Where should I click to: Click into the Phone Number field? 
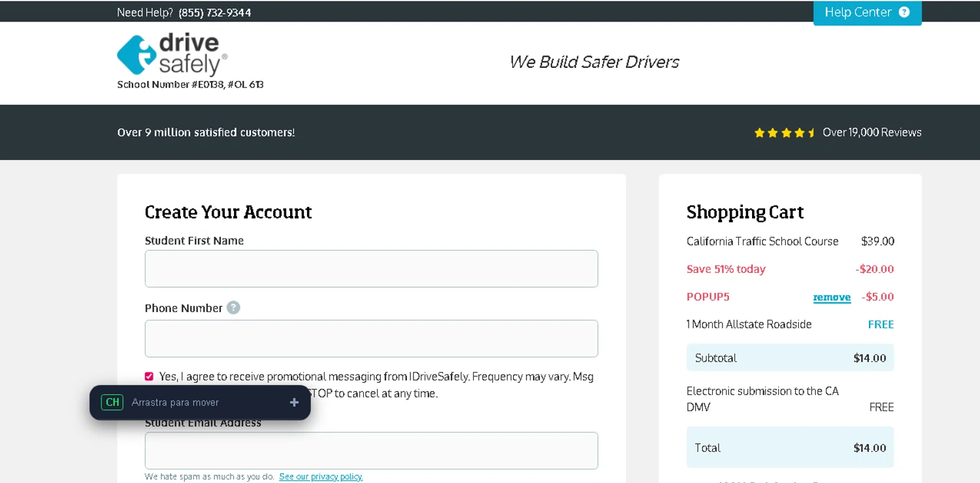click(x=371, y=338)
